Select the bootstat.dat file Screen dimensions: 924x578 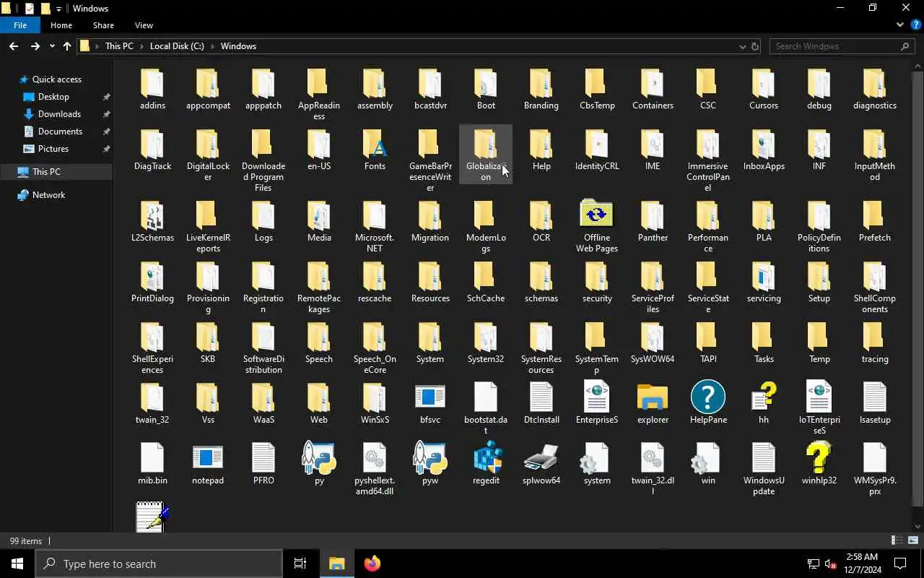486,397
